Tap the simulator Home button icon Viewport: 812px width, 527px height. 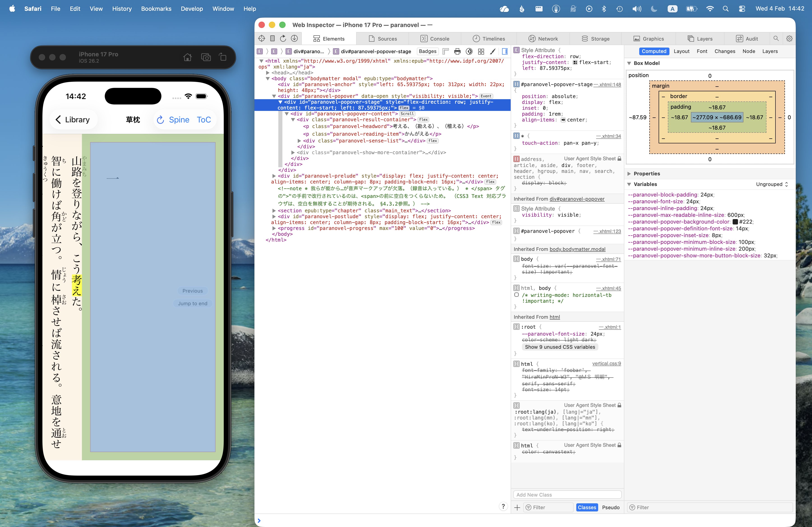click(x=187, y=57)
